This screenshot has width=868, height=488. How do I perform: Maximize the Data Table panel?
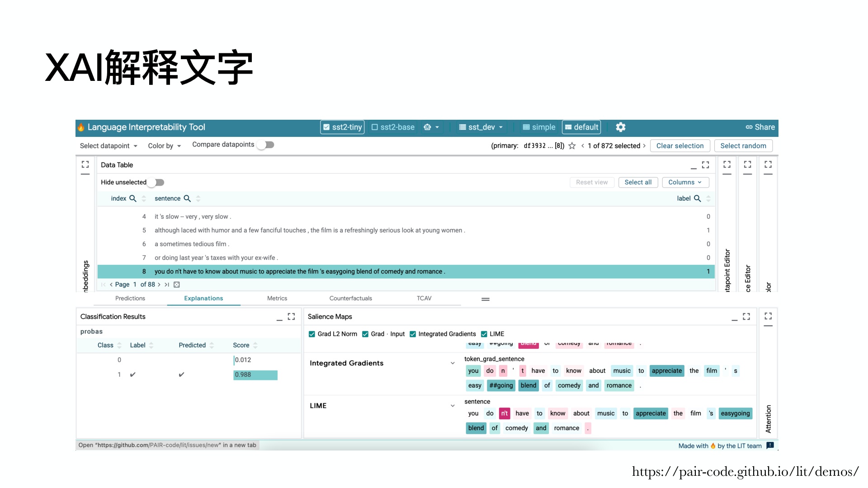pos(705,165)
